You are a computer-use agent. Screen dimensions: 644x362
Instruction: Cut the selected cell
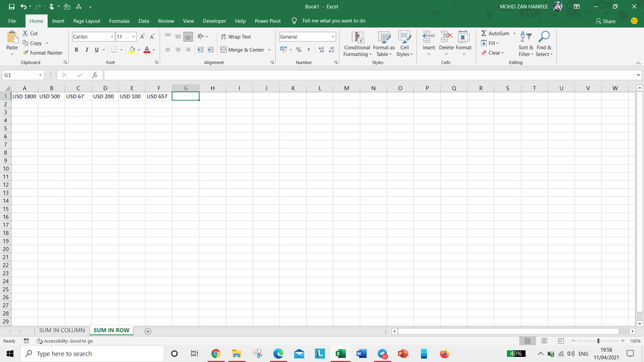pos(30,33)
